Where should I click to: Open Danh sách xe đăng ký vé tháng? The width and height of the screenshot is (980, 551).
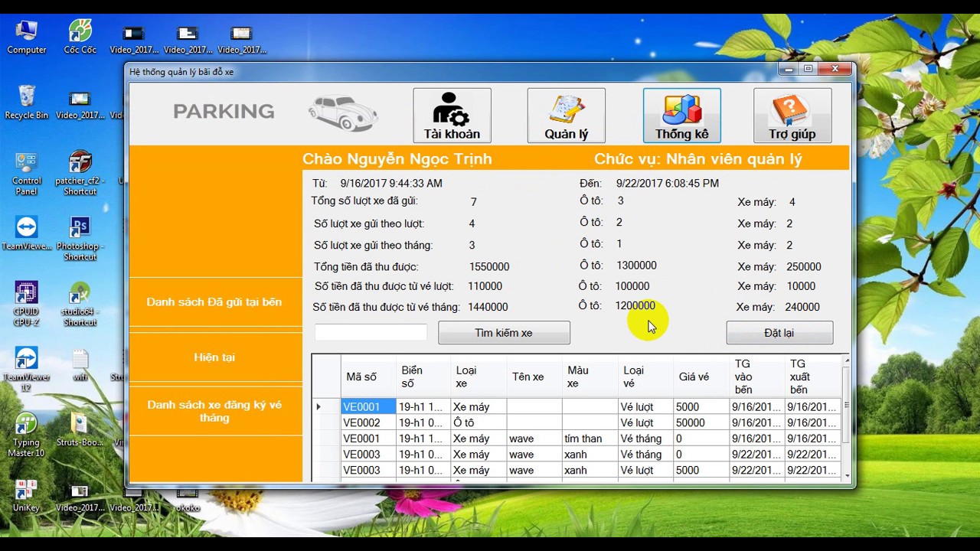214,411
